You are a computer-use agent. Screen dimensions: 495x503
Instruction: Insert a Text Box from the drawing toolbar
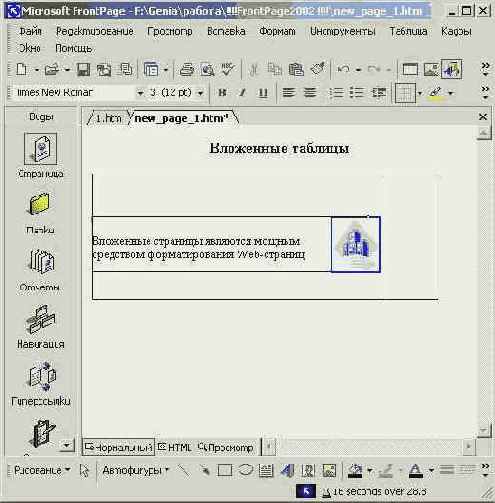point(266,471)
